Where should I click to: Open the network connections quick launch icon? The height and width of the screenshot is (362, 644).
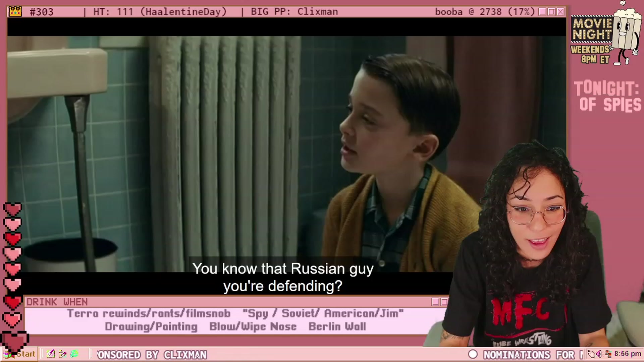pyautogui.click(x=62, y=354)
